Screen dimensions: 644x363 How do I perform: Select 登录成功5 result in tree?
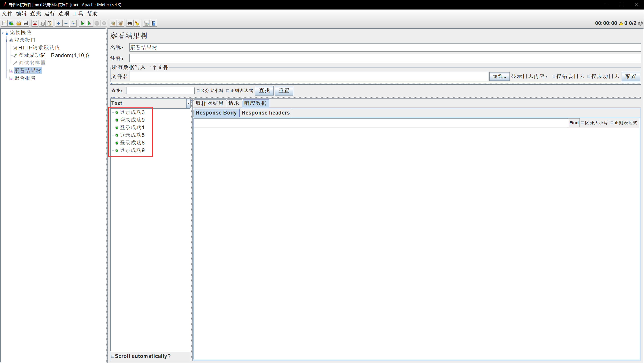coord(132,135)
